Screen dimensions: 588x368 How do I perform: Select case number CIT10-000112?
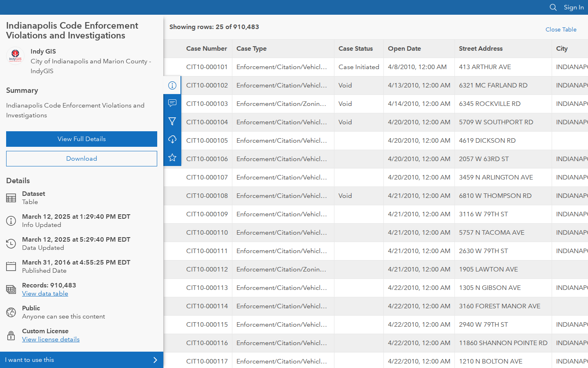click(207, 269)
